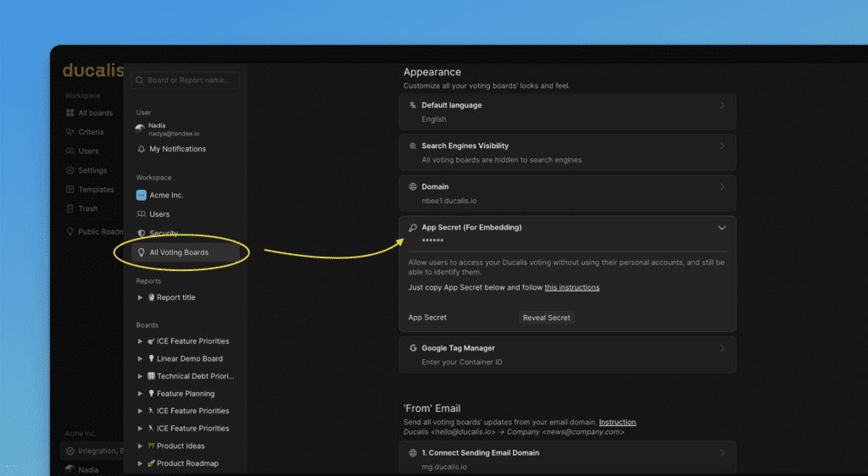Click the ducalis logo

coord(92,70)
